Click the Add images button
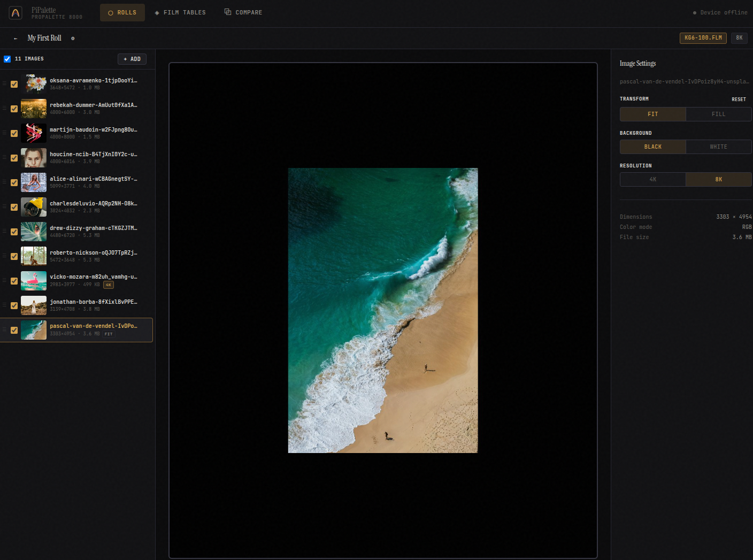 click(132, 59)
